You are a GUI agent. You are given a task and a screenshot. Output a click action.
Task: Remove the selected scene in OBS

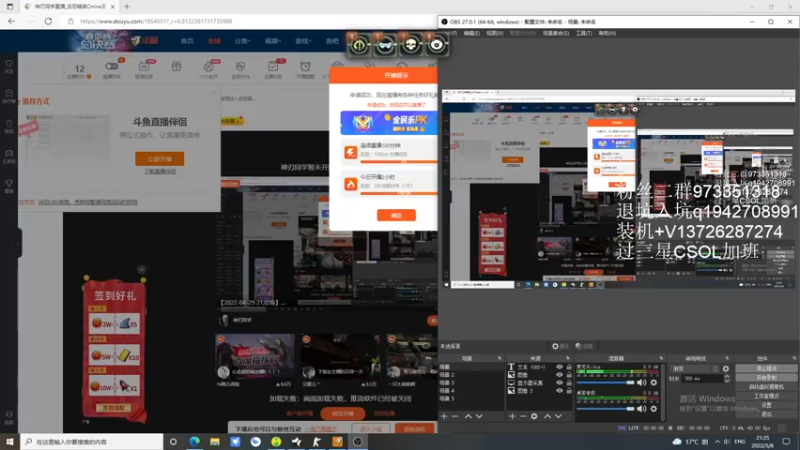[x=455, y=416]
